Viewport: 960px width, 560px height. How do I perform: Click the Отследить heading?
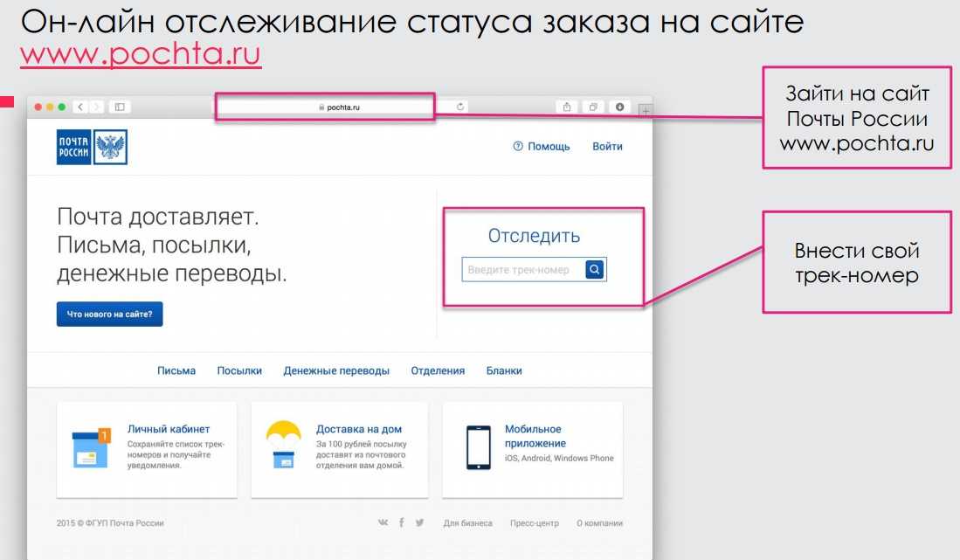pos(534,236)
